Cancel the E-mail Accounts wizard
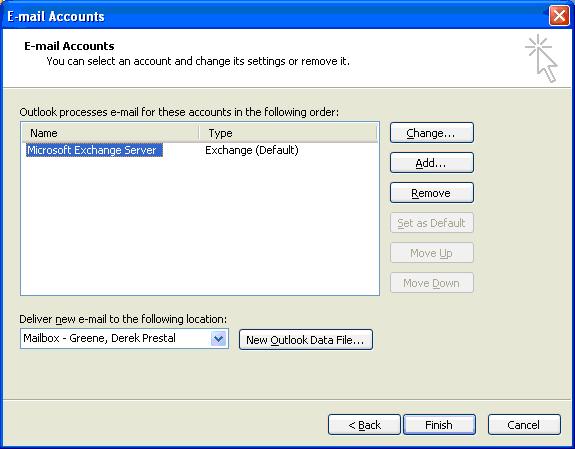This screenshot has height=449, width=575. coord(524,425)
